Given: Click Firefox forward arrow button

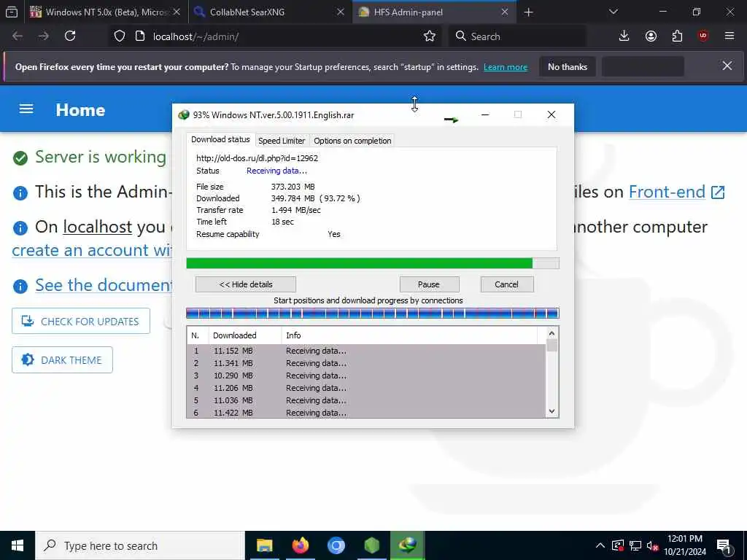Looking at the screenshot, I should coord(43,36).
